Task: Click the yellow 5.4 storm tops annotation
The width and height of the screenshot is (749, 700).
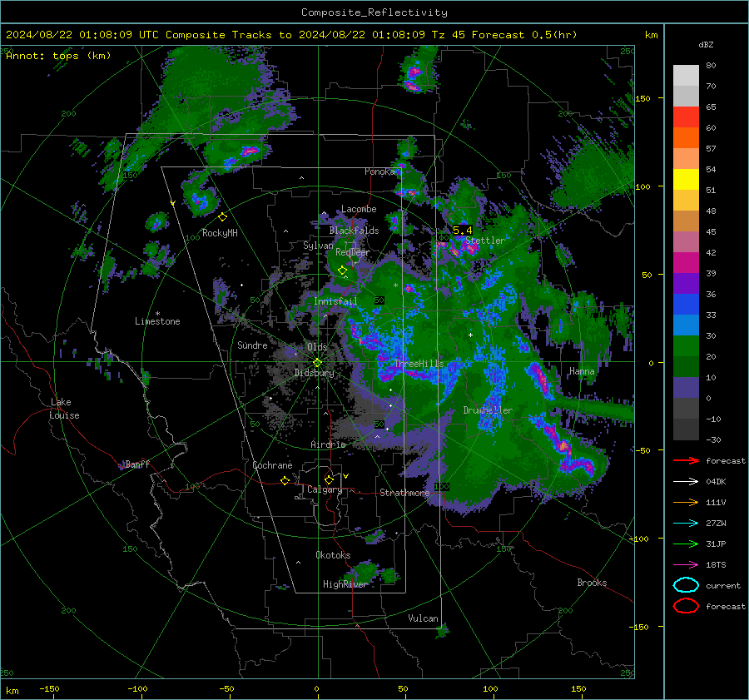Action: click(x=463, y=231)
